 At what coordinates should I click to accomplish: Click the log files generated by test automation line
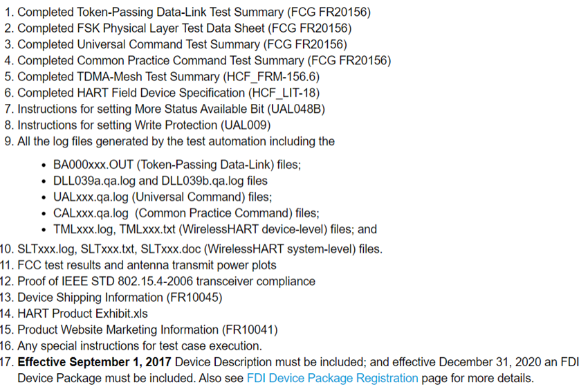[176, 141]
